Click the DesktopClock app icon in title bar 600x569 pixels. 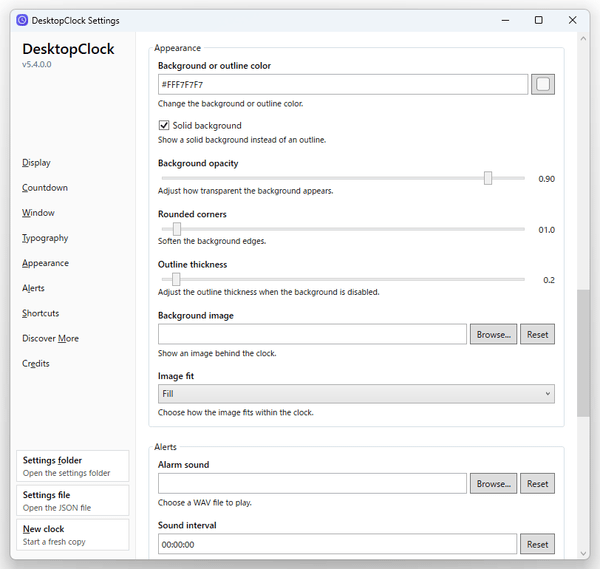(x=22, y=20)
